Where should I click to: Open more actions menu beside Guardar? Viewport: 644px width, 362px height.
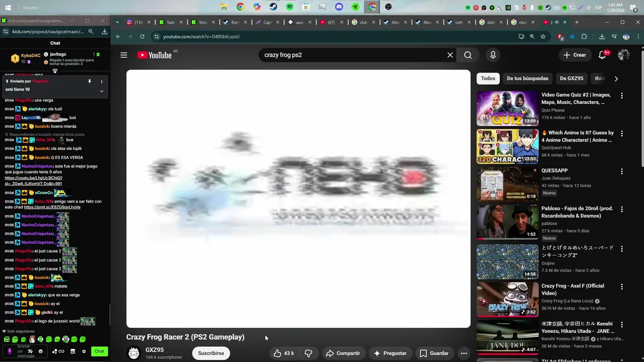(464, 353)
